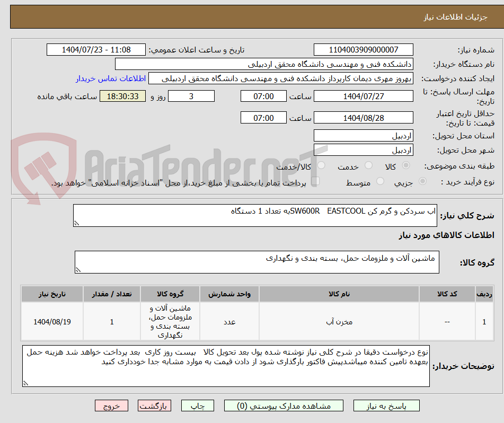Select the کالا radio option

coord(406,165)
